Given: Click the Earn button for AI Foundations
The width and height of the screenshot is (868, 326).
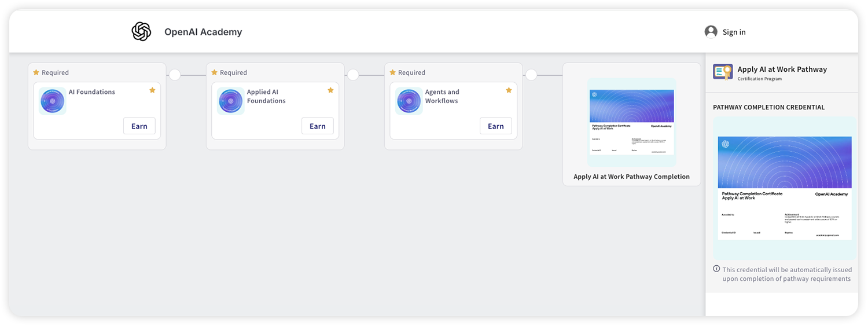Looking at the screenshot, I should coord(139,126).
